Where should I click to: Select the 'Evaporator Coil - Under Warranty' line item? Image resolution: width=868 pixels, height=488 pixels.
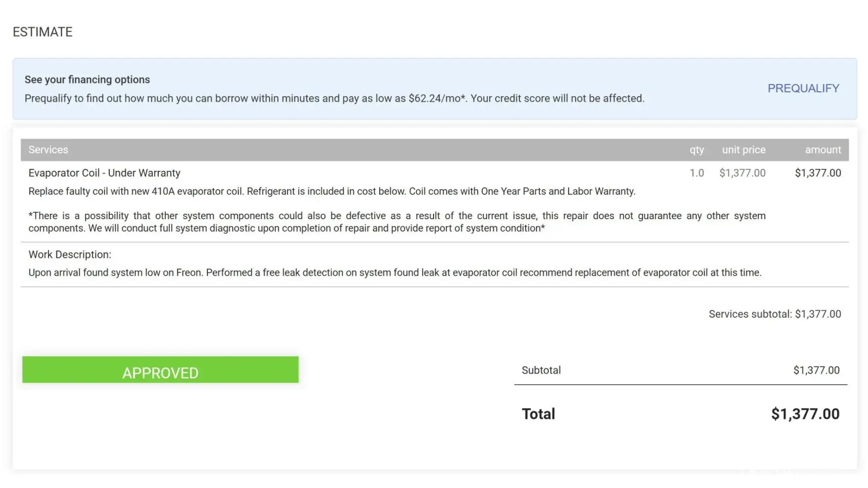pyautogui.click(x=104, y=173)
